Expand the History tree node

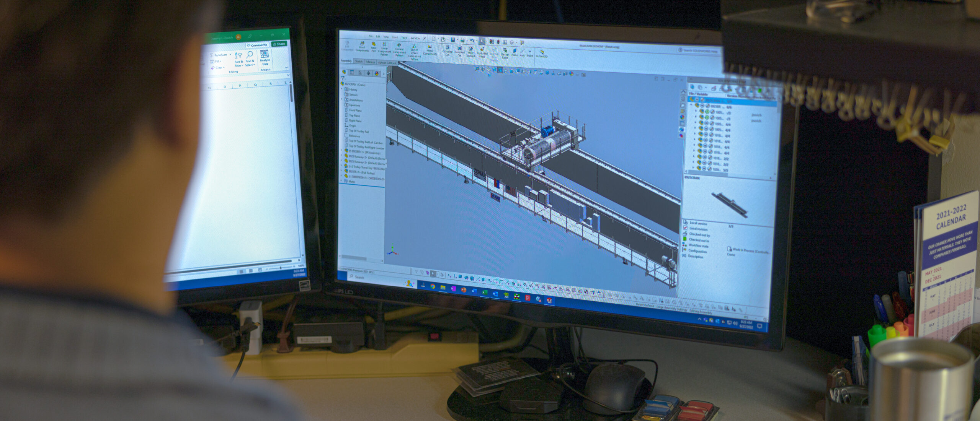tap(342, 89)
